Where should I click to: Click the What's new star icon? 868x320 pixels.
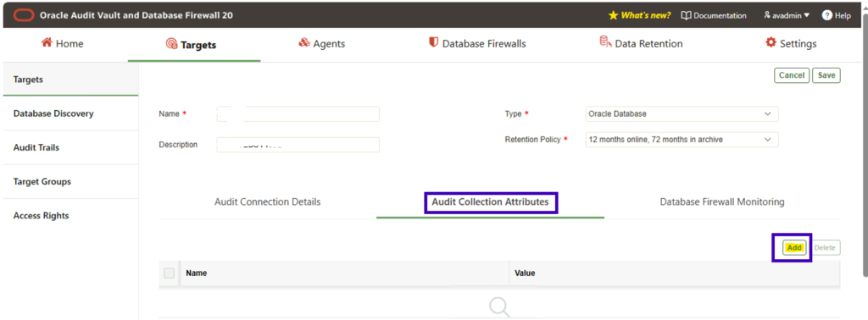[613, 15]
